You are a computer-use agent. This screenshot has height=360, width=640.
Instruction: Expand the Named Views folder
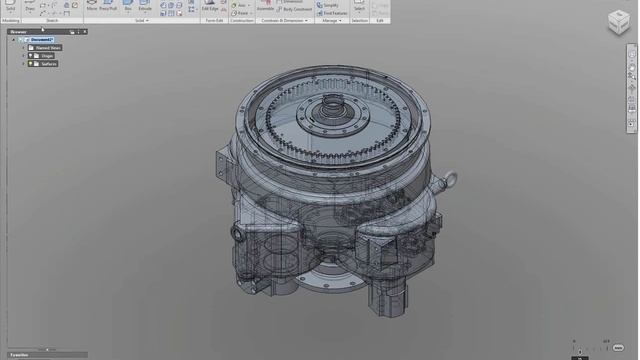(23, 48)
